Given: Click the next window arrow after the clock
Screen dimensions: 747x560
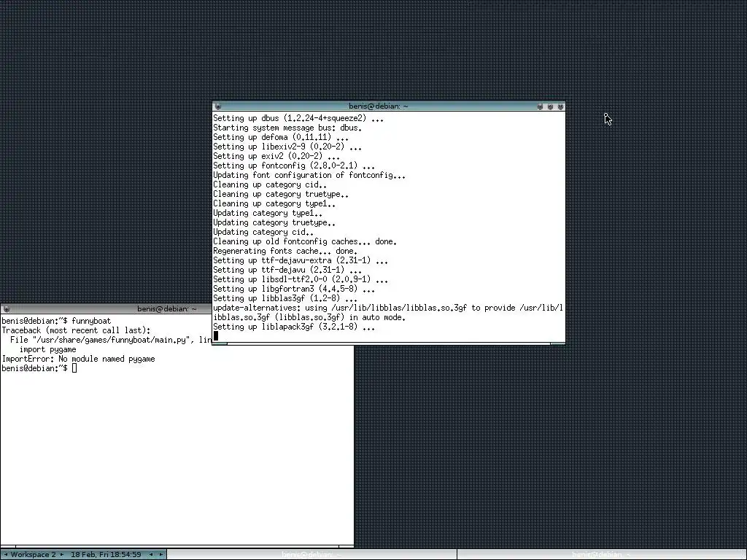Looking at the screenshot, I should pyautogui.click(x=161, y=554).
